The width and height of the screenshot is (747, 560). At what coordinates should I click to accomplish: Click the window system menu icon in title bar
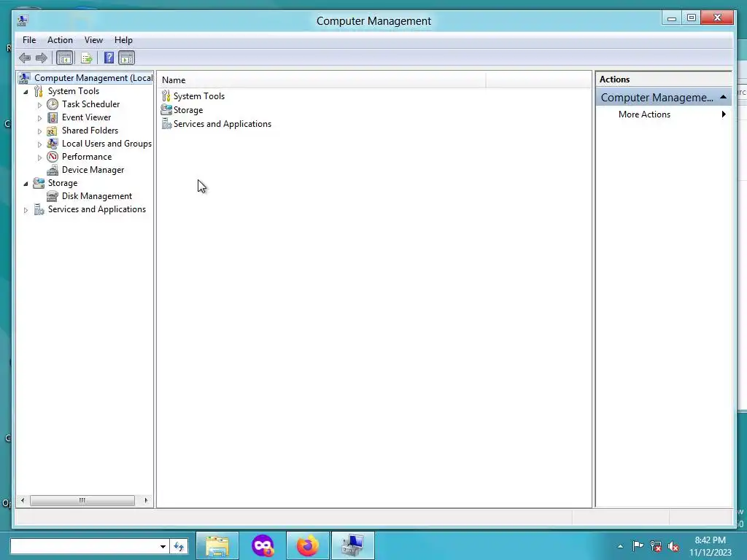tap(23, 20)
